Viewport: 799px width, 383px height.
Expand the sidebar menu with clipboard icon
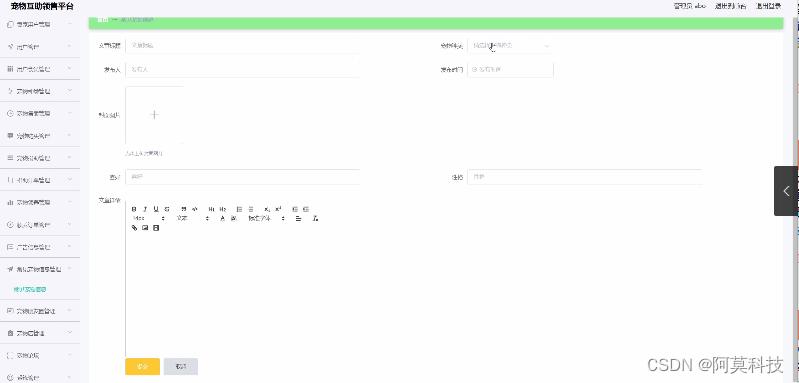[40, 333]
